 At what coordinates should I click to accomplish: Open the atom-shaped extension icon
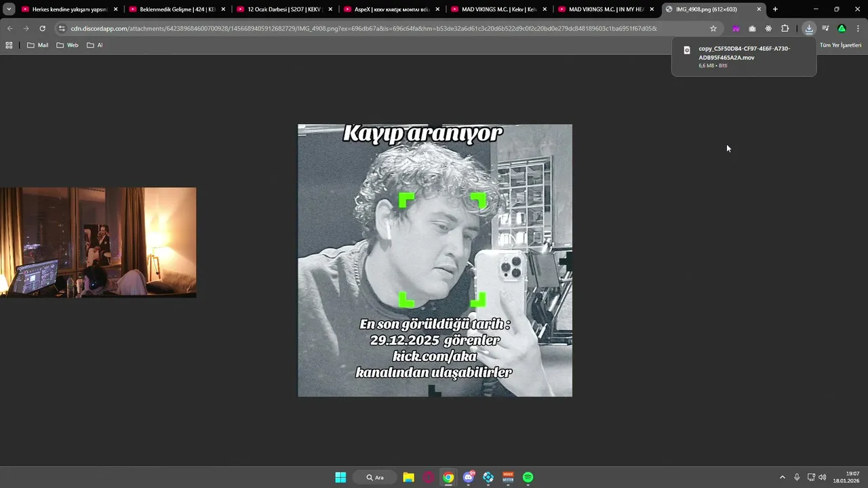coord(768,28)
